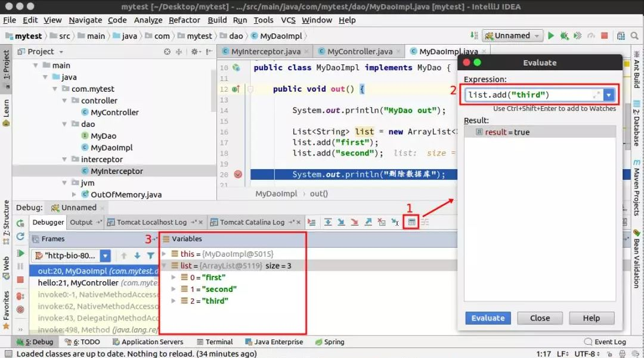Open the Project view dropdown arrow
644x358 pixels.
(61, 52)
